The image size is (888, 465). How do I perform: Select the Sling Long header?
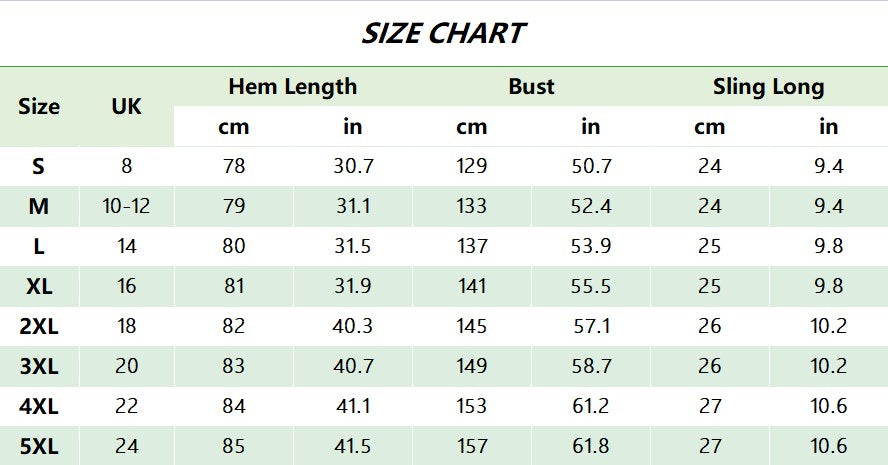click(768, 87)
